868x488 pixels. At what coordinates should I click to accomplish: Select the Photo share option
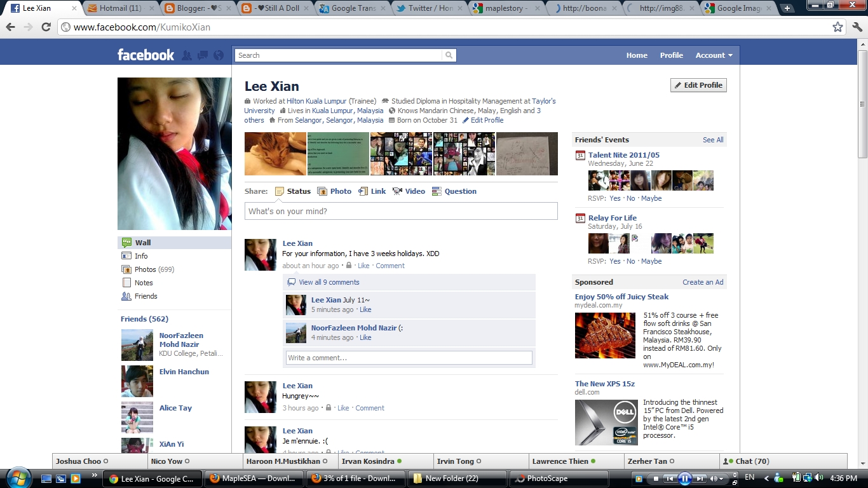[334, 191]
